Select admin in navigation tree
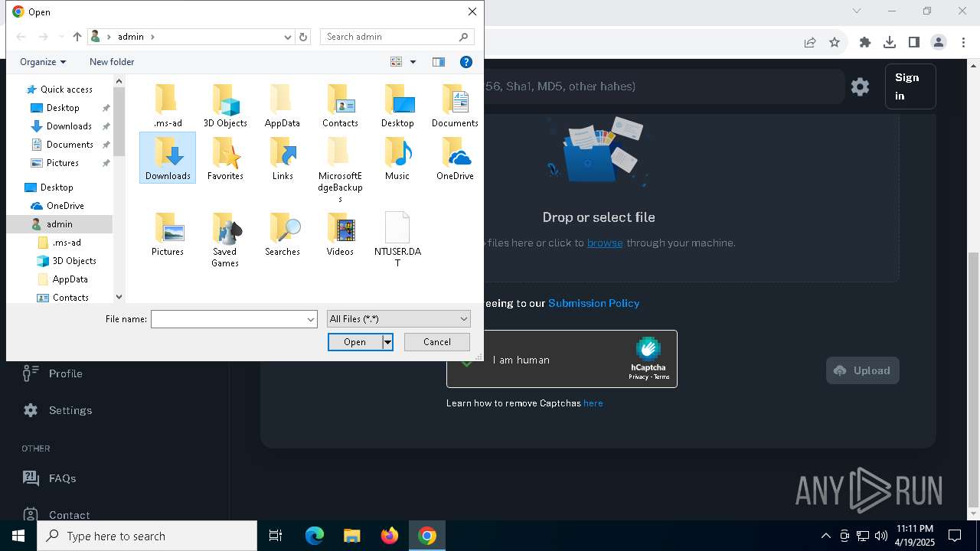 [x=59, y=224]
